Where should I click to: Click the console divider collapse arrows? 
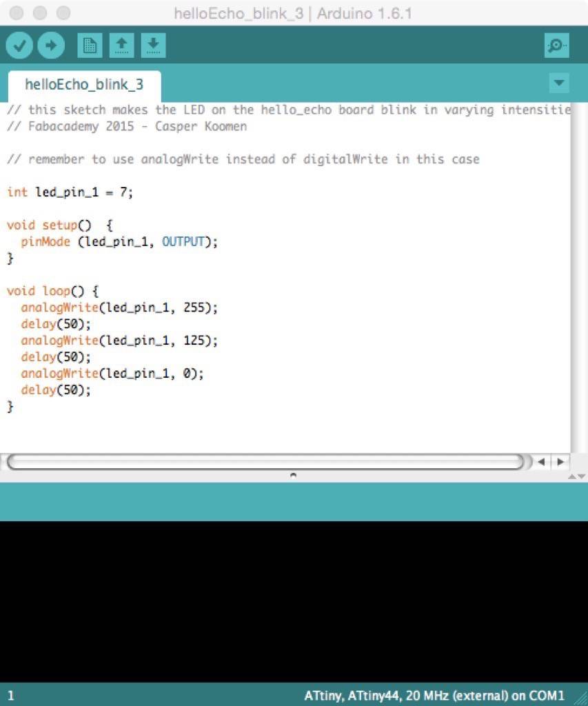tap(576, 476)
